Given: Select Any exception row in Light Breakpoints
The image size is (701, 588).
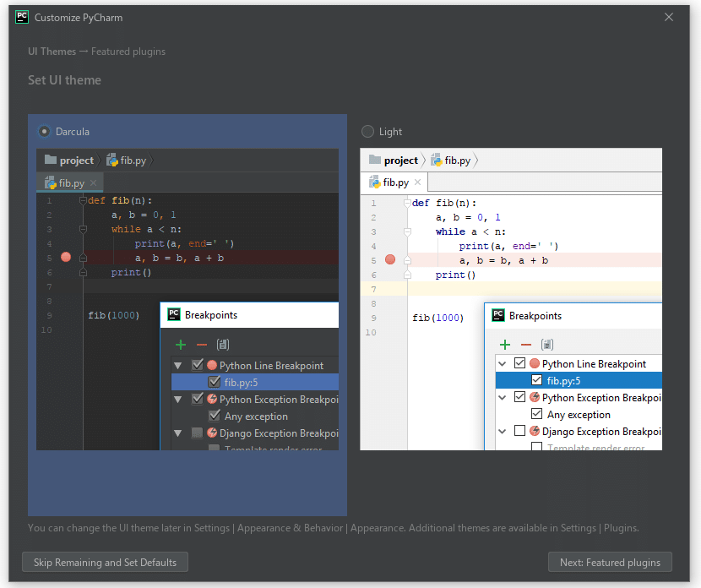Looking at the screenshot, I should pyautogui.click(x=579, y=415).
